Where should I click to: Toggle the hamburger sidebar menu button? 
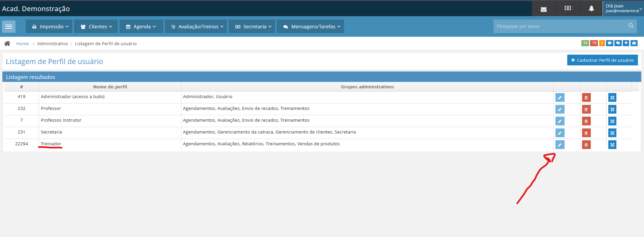(9, 27)
